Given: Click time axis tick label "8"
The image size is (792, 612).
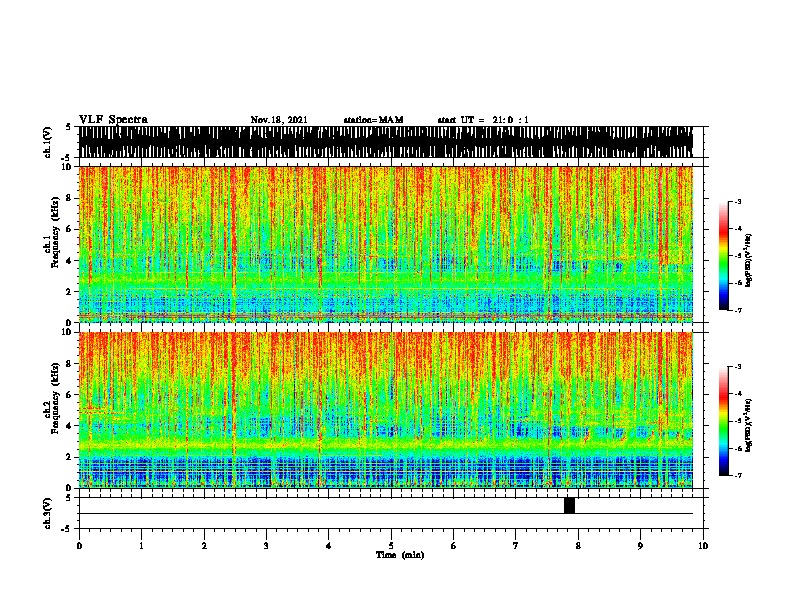Looking at the screenshot, I should 578,545.
